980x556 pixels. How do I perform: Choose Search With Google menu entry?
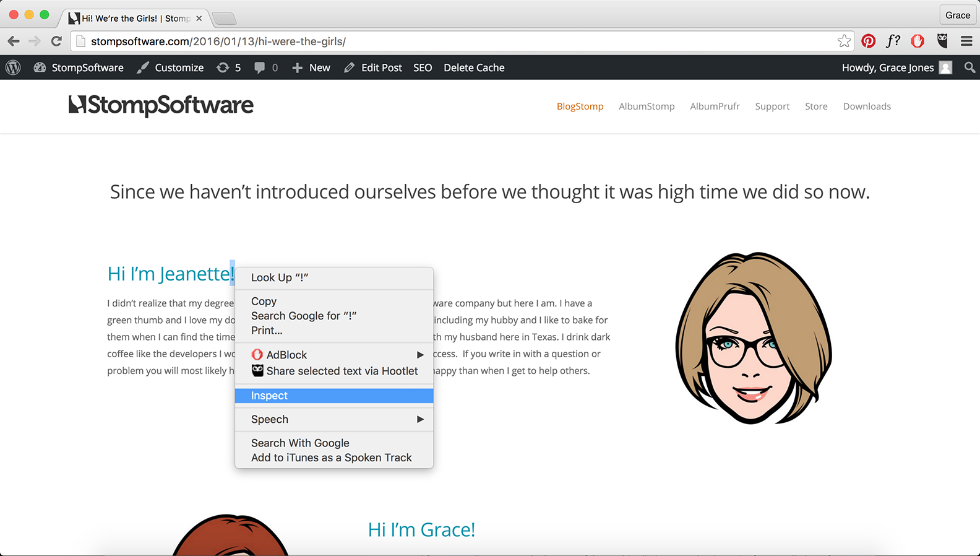tap(334, 443)
